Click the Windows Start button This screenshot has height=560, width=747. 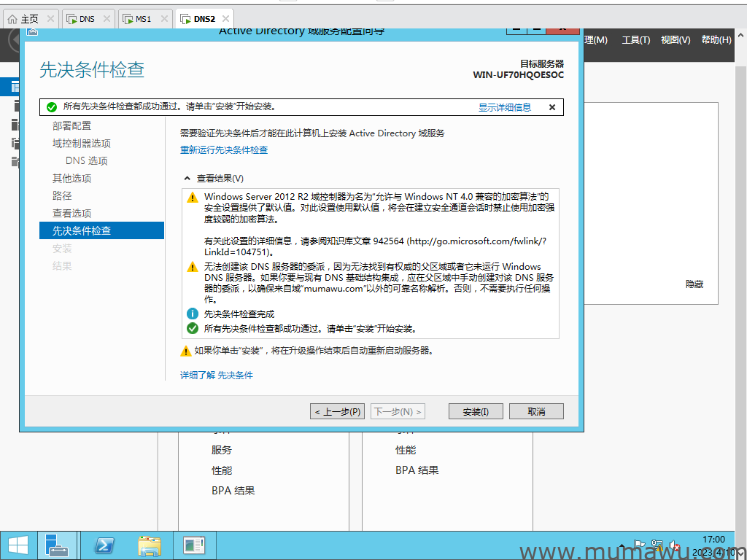coord(18,545)
